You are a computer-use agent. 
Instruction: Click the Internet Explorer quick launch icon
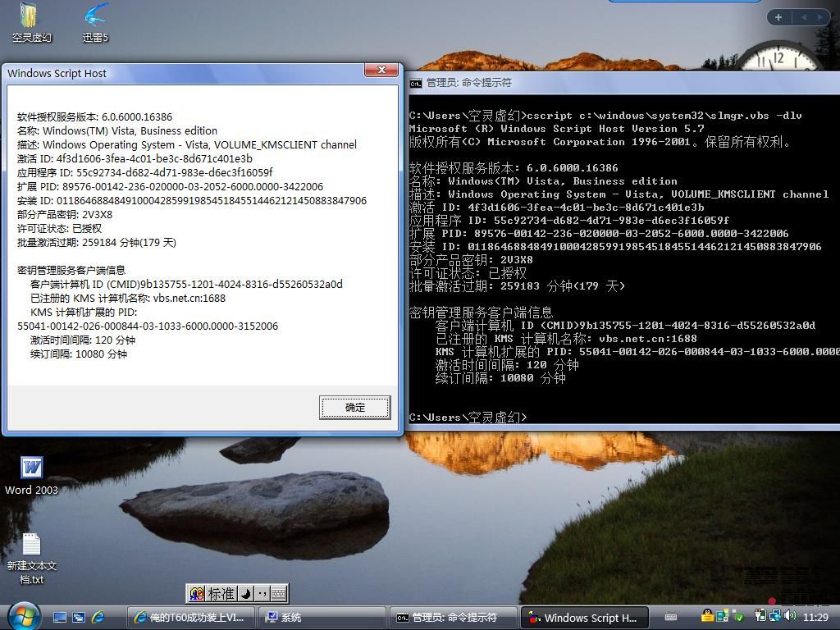point(98,617)
